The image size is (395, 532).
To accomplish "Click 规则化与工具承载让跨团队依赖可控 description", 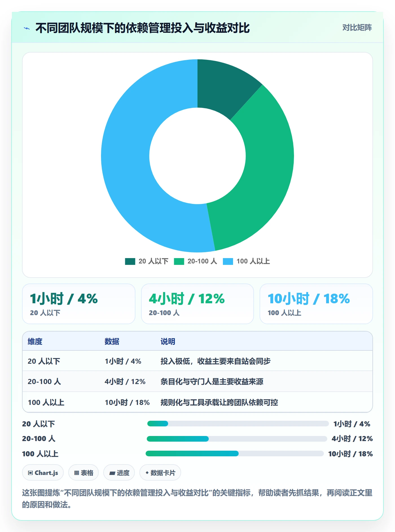I will pyautogui.click(x=219, y=402).
